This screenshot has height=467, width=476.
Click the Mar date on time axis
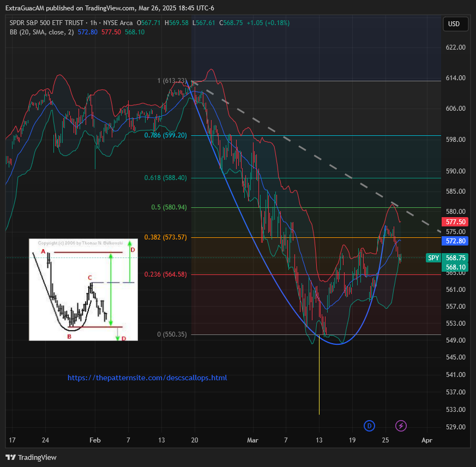pos(252,440)
